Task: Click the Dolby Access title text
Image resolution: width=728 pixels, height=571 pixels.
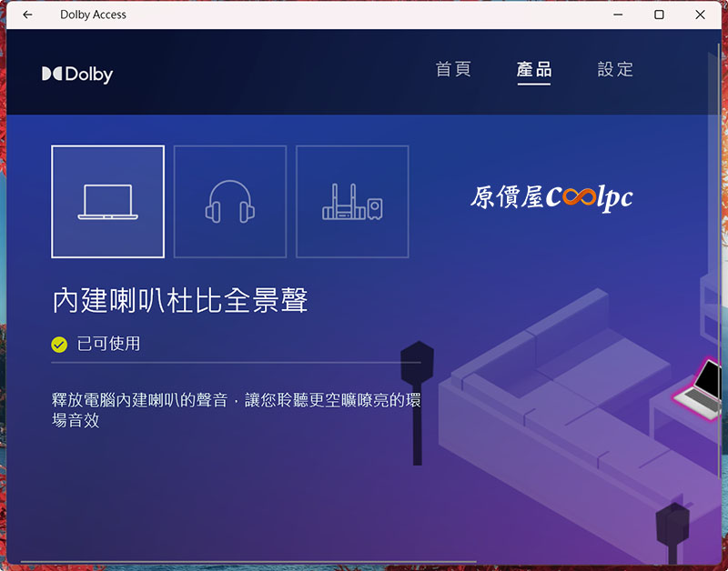Action: click(x=93, y=15)
